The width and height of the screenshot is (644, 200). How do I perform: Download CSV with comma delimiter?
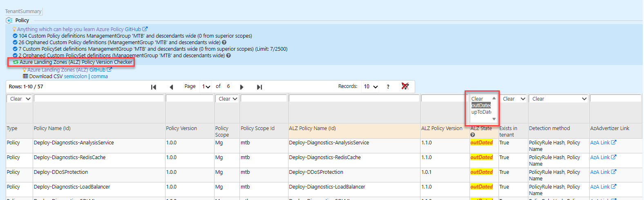pyautogui.click(x=99, y=76)
